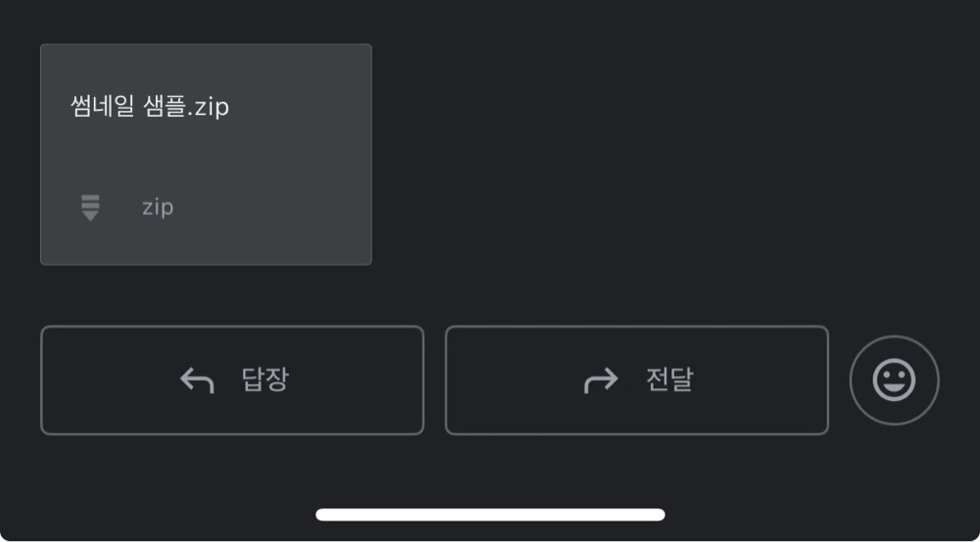The image size is (980, 542).
Task: Click the forward arrow icon
Action: 601,380
